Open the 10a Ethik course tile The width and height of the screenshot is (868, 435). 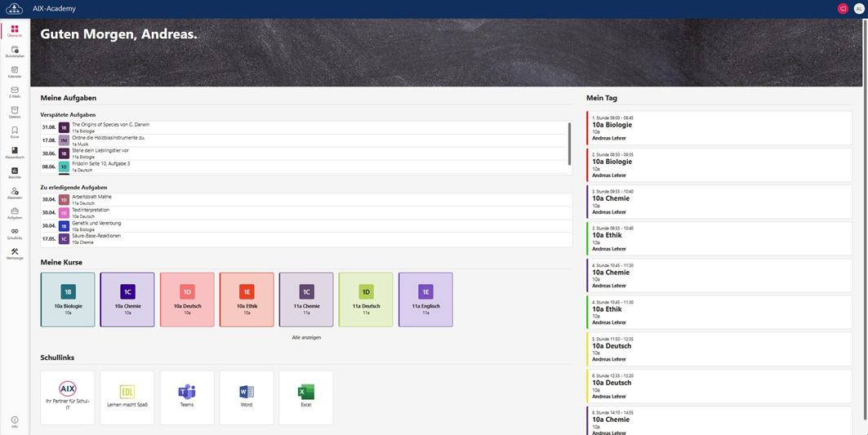coord(247,300)
